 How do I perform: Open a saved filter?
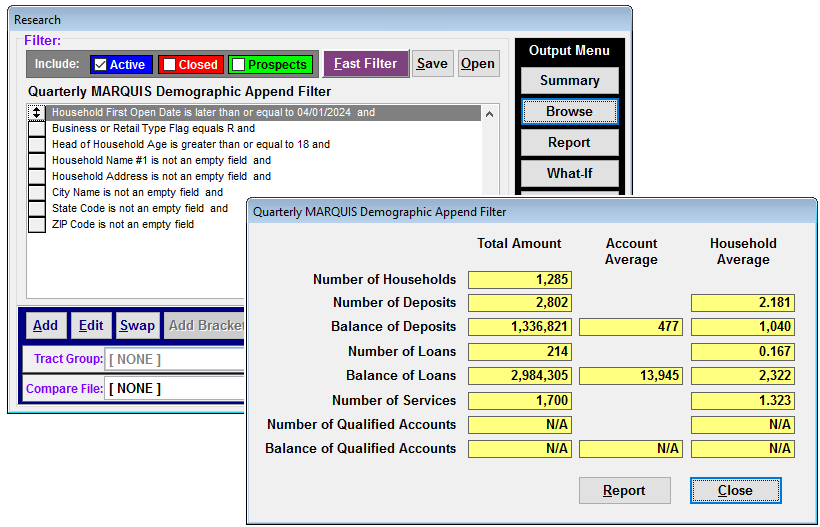pos(478,64)
